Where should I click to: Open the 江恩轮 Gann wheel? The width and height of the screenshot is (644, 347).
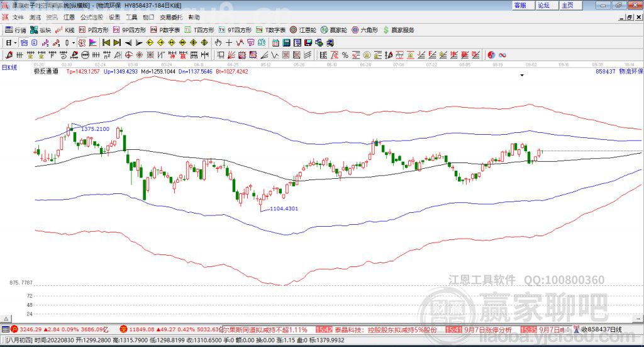click(x=303, y=30)
